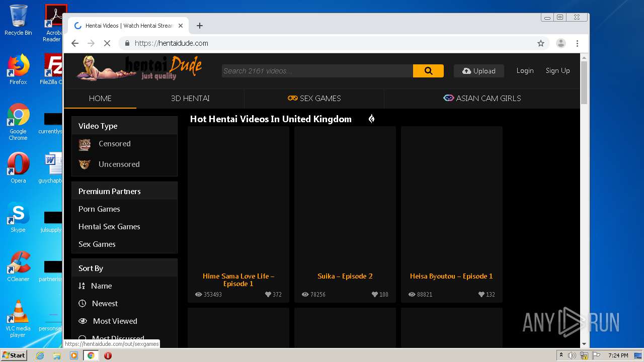Image resolution: width=644 pixels, height=362 pixels.
Task: Click the Censored category icon
Action: [85, 144]
